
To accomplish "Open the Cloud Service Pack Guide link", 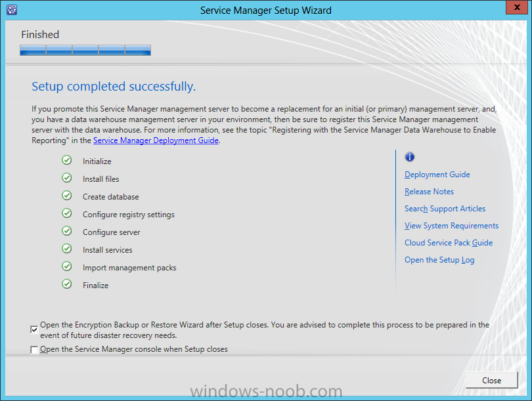I will pos(449,243).
